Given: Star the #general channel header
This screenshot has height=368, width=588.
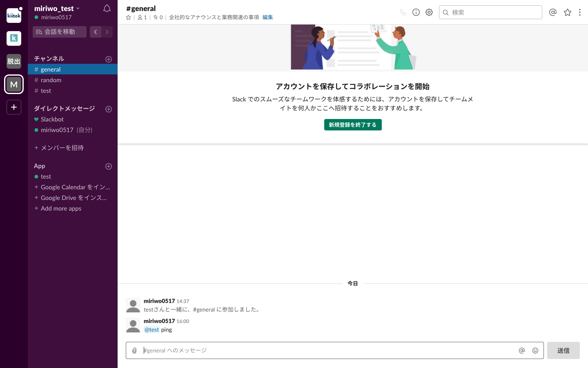Looking at the screenshot, I should pyautogui.click(x=128, y=17).
